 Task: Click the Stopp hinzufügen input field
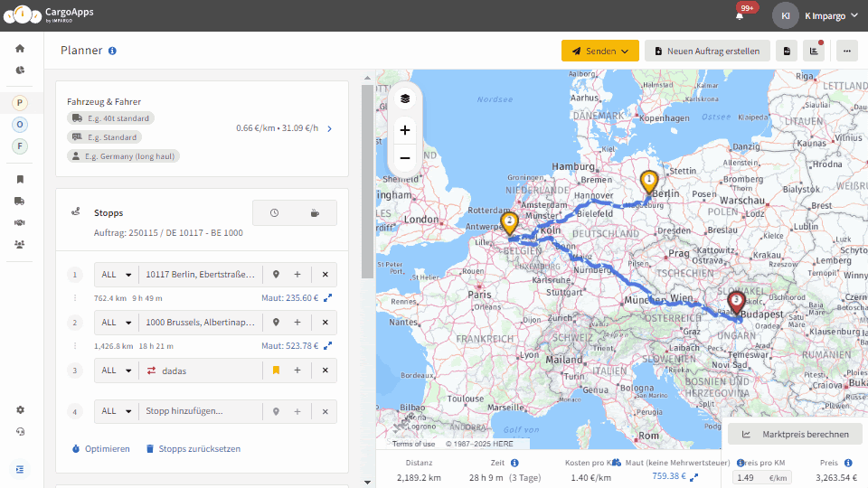(201, 411)
